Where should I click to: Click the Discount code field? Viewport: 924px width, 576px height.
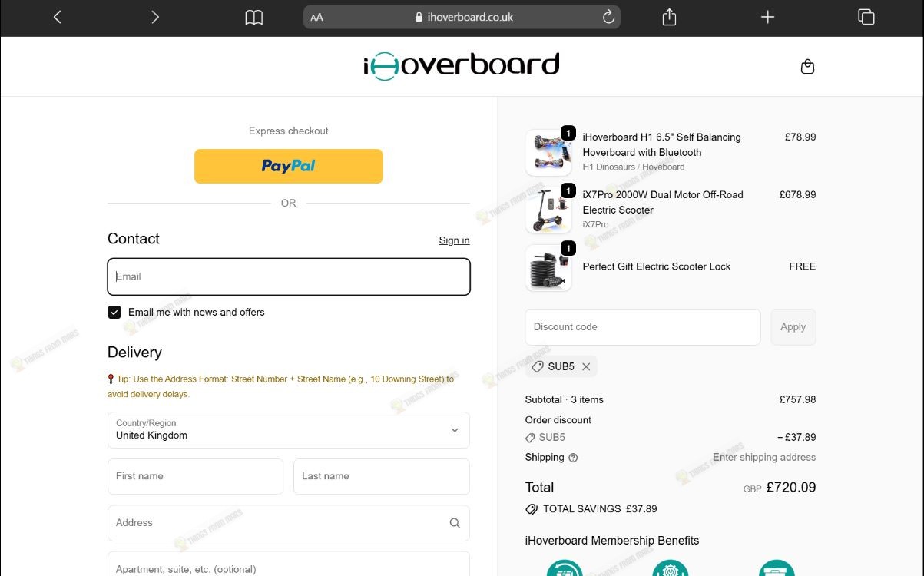pyautogui.click(x=643, y=327)
